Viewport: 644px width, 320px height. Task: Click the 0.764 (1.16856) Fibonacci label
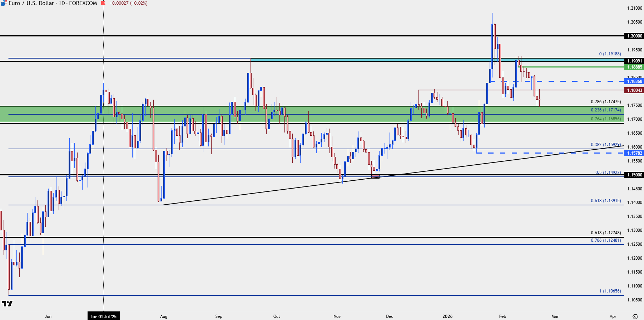tap(606, 119)
